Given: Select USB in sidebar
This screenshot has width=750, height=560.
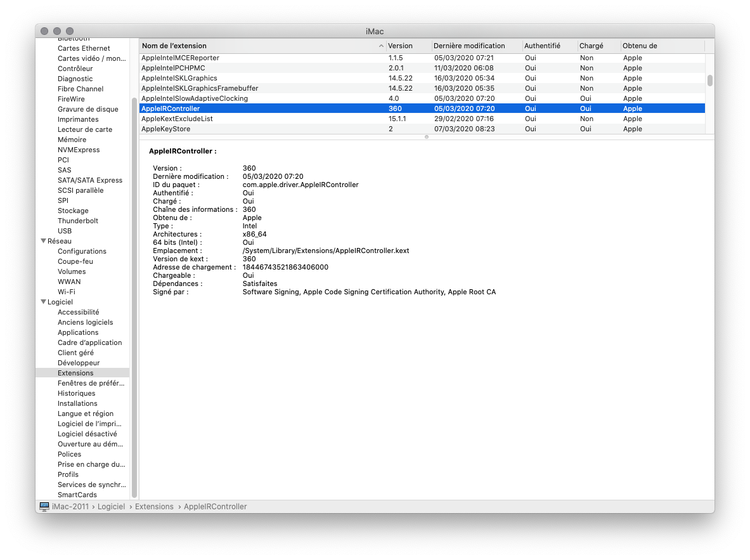Looking at the screenshot, I should [65, 231].
